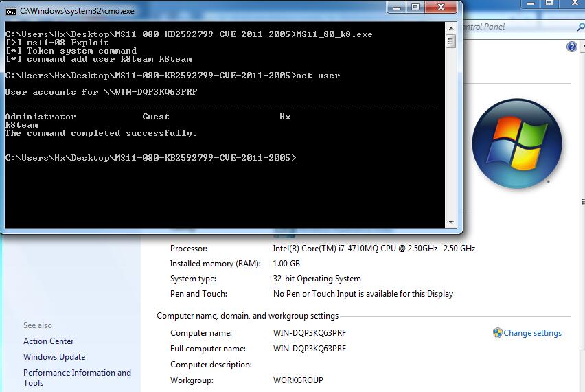This screenshot has width=585, height=392.
Task: Open Action Center from See also
Action: coord(48,341)
